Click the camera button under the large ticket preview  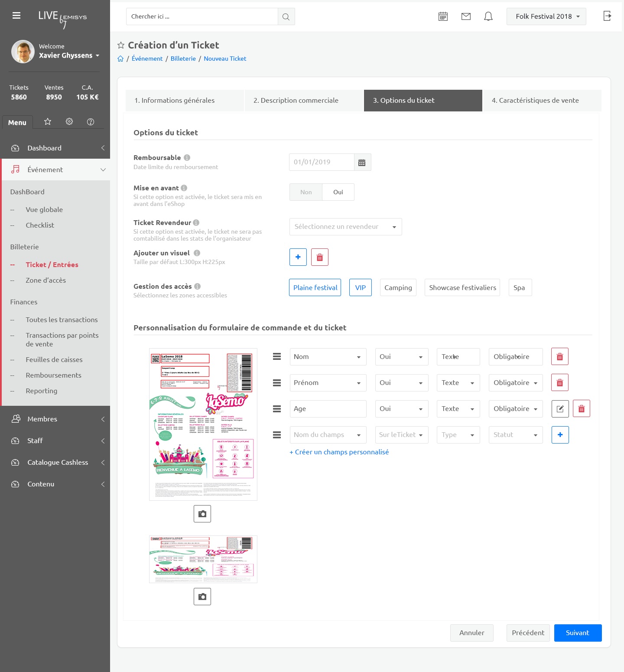(202, 514)
